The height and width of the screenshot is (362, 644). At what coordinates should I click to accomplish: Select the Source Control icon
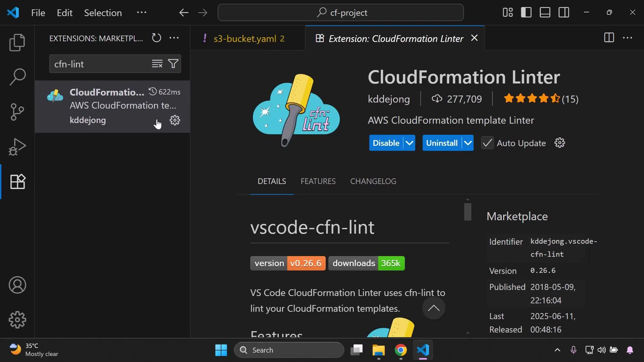click(x=17, y=112)
